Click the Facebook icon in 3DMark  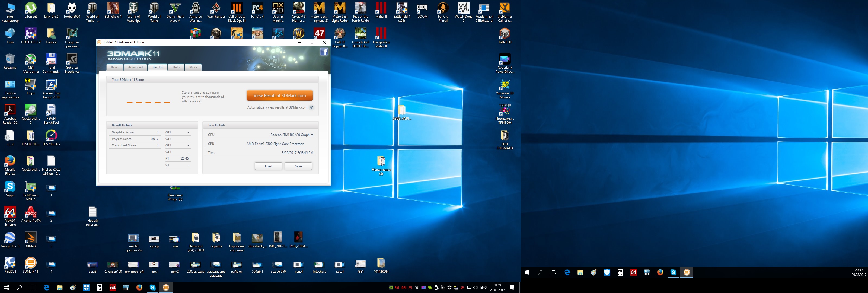[324, 52]
